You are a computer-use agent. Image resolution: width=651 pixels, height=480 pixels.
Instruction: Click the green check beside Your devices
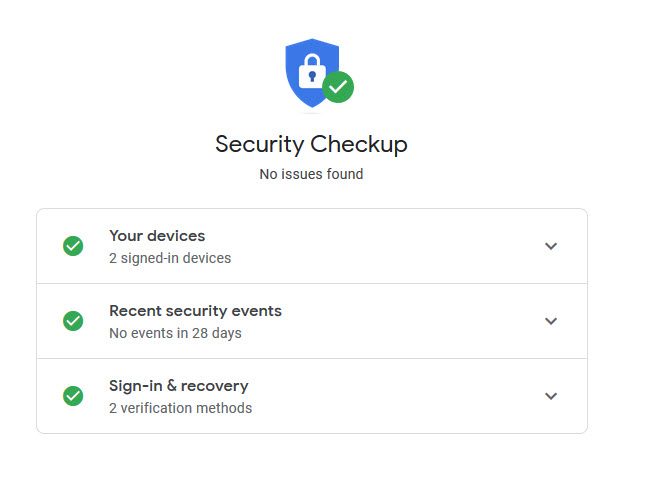coord(73,246)
